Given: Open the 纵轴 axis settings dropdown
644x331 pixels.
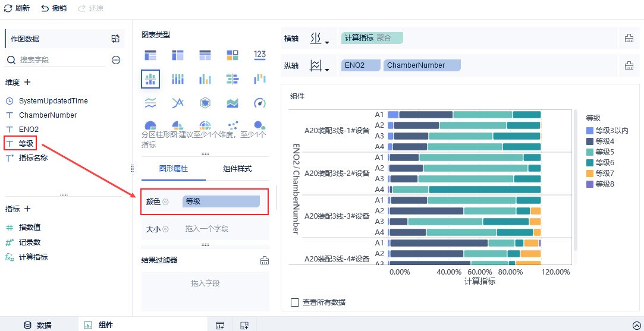Looking at the screenshot, I should tap(319, 65).
